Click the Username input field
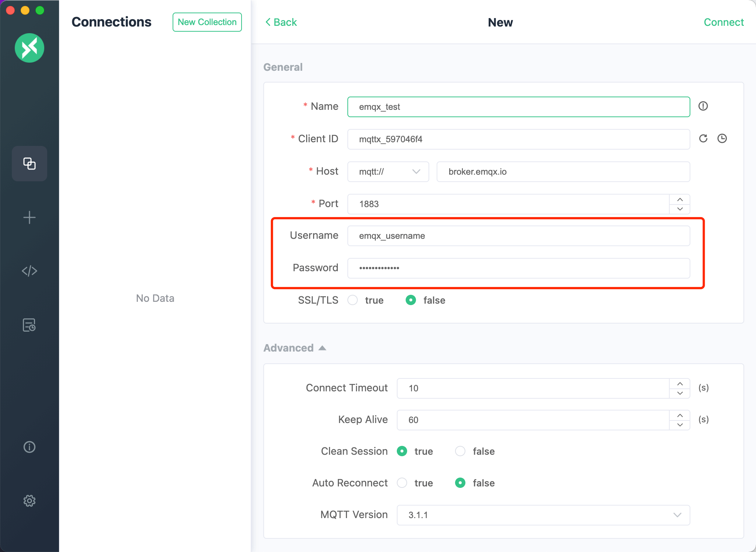The height and width of the screenshot is (552, 756). click(520, 235)
